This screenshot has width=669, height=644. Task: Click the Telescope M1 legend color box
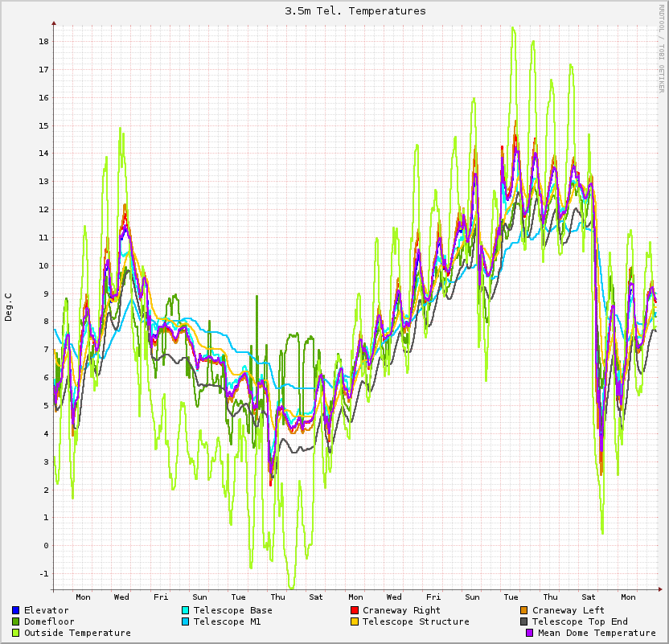point(186,621)
